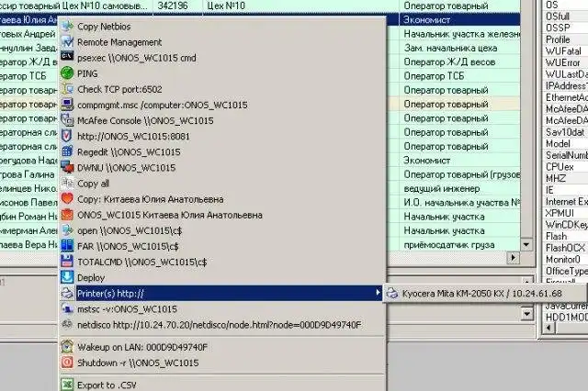Viewport: 588px width, 391px height.
Task: Select the Sav10dat property row
Action: (x=565, y=132)
